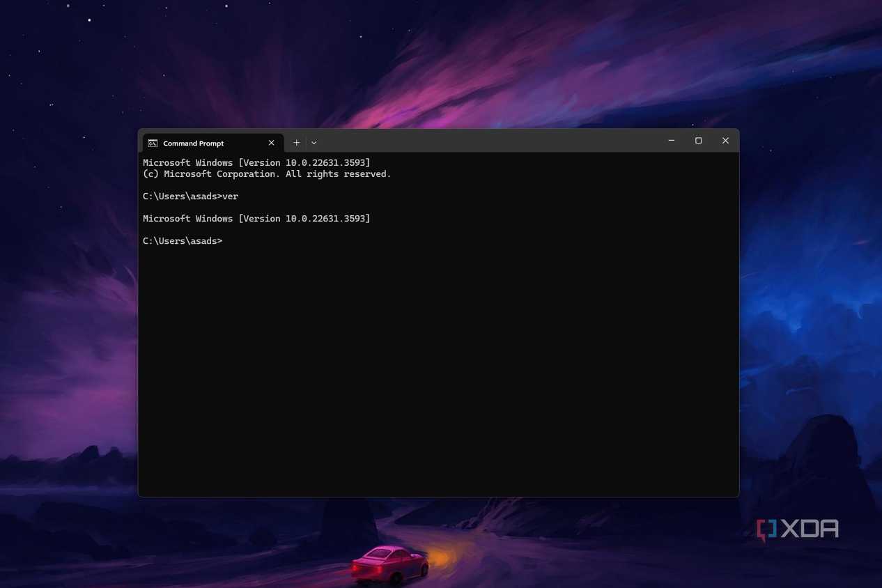Minimize the terminal window
The width and height of the screenshot is (882, 588).
coord(672,141)
